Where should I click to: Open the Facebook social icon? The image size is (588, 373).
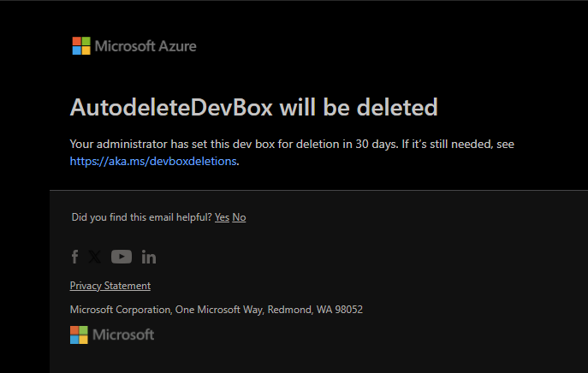pyautogui.click(x=74, y=257)
